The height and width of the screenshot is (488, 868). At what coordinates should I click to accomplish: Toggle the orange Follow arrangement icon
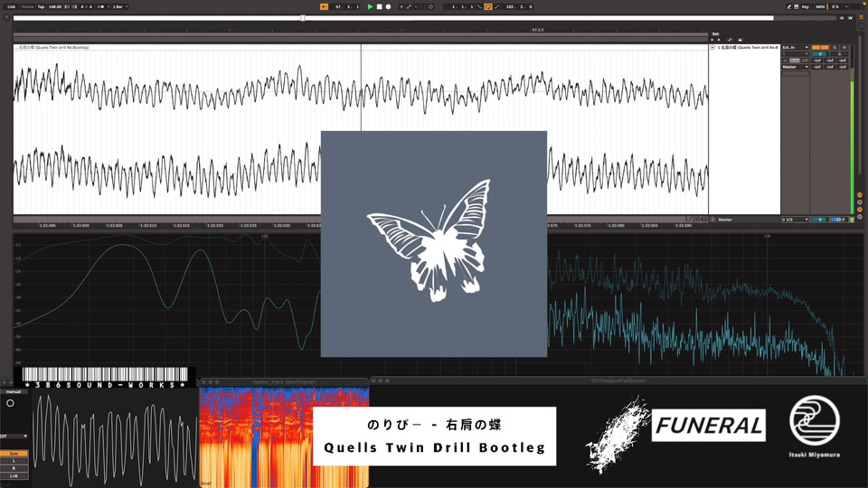click(324, 6)
